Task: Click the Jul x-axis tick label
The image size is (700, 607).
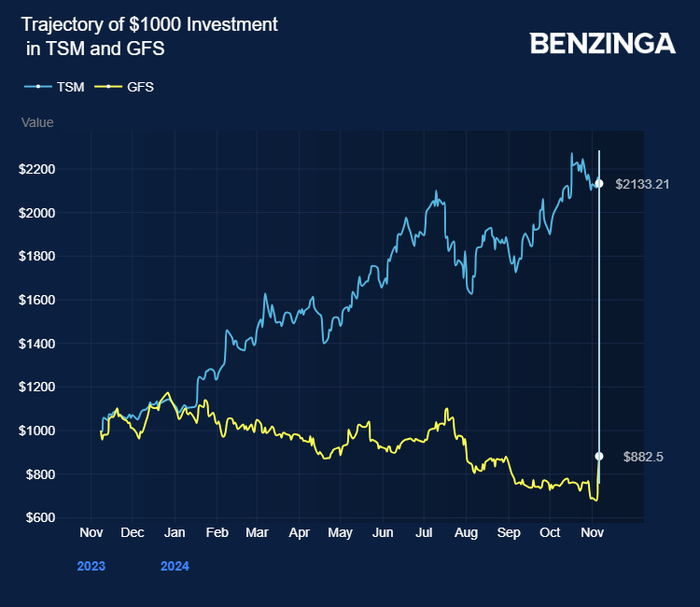Action: 425,532
